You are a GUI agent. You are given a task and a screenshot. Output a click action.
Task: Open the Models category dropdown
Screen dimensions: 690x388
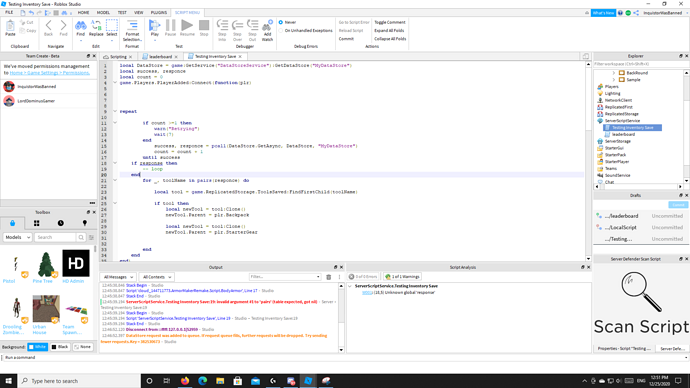(17, 237)
